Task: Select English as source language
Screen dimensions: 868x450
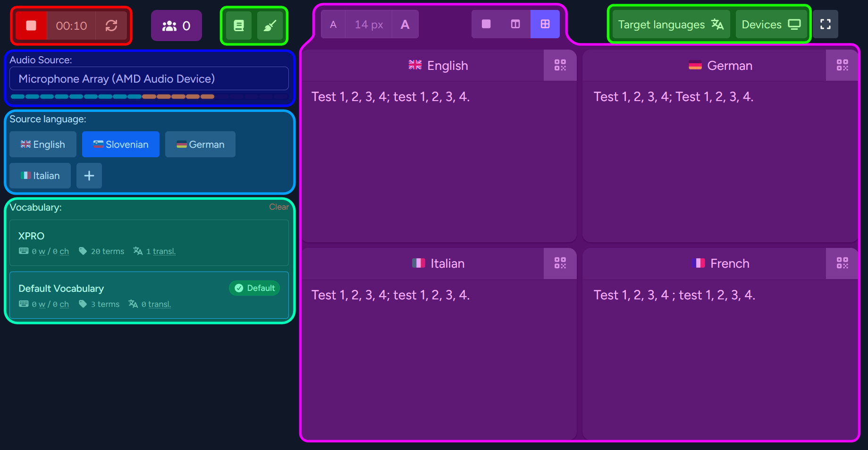Action: 43,144
